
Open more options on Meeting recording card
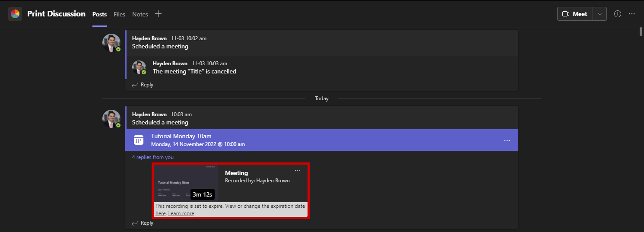[298, 171]
